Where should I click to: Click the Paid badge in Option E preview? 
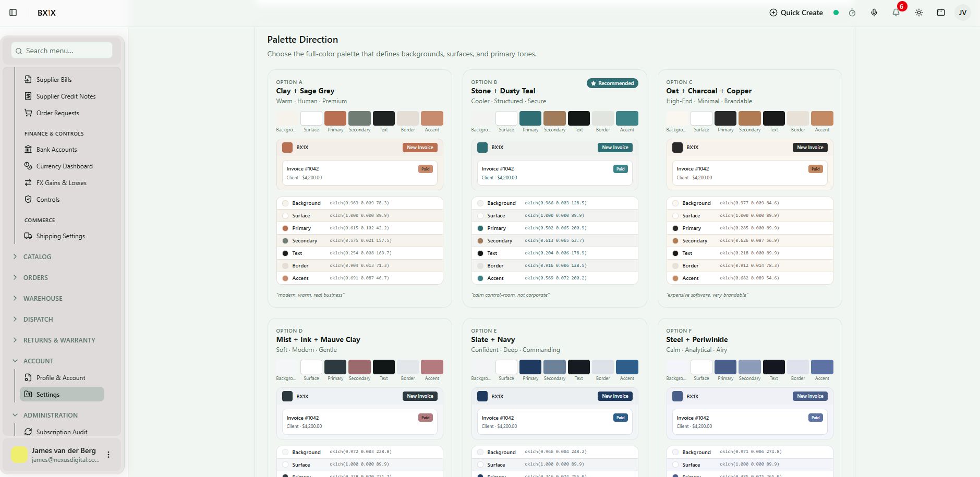coord(620,418)
